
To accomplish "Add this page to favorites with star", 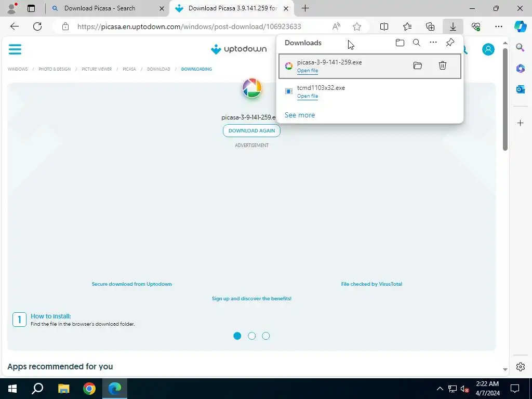I will pyautogui.click(x=356, y=26).
